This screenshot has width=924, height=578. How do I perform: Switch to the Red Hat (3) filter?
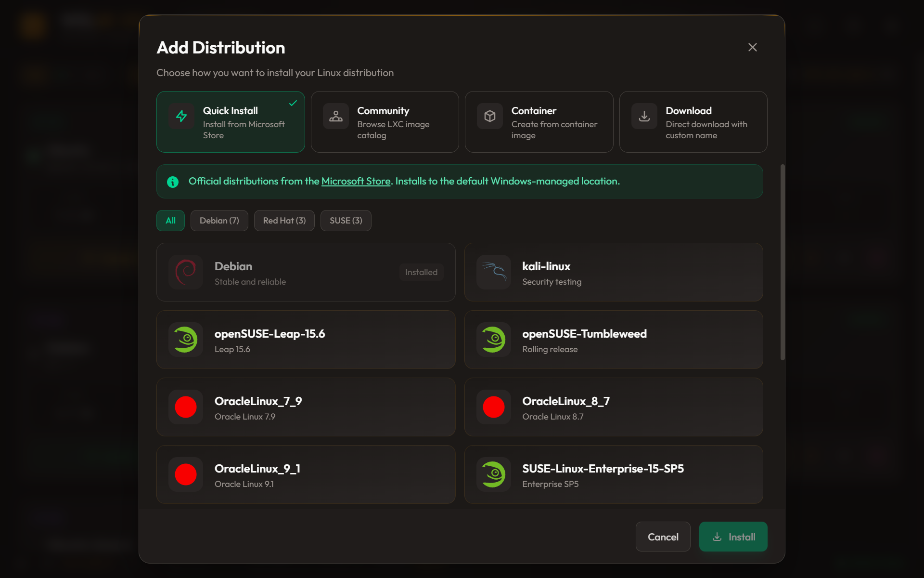click(284, 220)
